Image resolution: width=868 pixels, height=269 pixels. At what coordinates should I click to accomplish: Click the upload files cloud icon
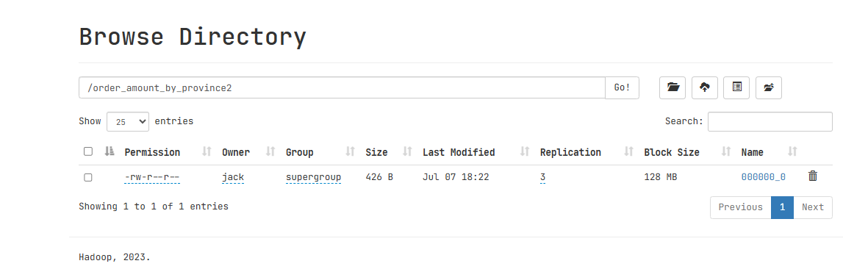point(705,87)
